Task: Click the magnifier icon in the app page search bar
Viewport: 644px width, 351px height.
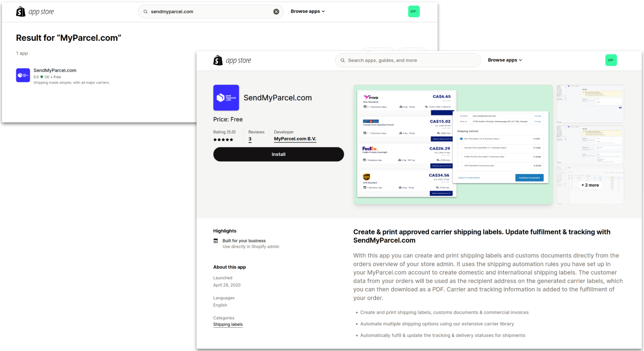Action: coord(342,61)
